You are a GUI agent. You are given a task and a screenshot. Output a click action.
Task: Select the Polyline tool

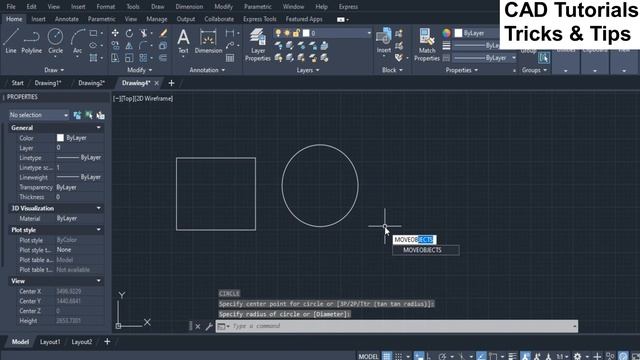tap(31, 41)
